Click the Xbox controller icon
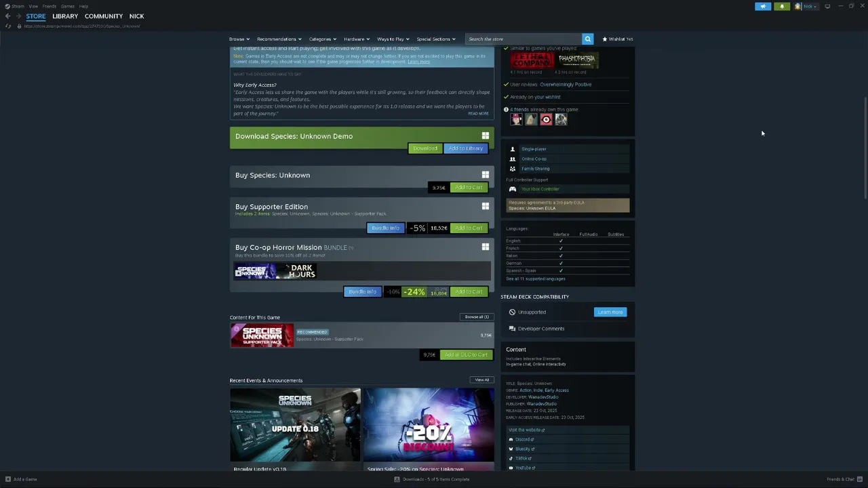This screenshot has height=488, width=868. click(513, 189)
